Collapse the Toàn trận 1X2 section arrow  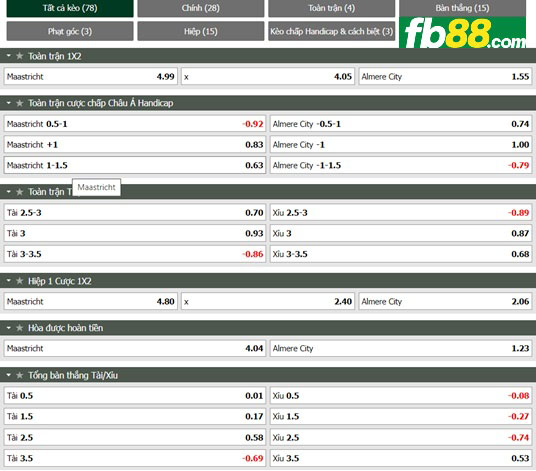(x=9, y=56)
